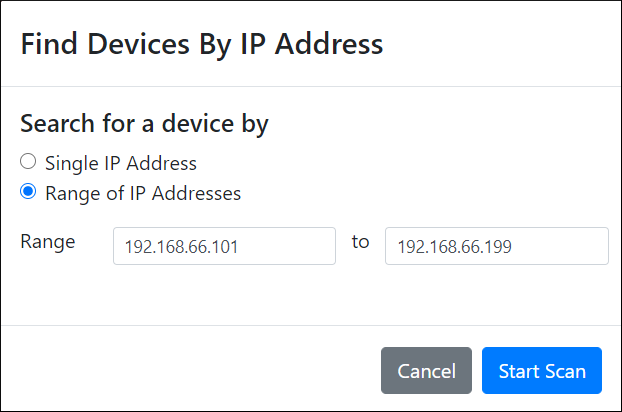This screenshot has height=412, width=622.
Task: Click the 'Range' field label
Action: pyautogui.click(x=48, y=242)
